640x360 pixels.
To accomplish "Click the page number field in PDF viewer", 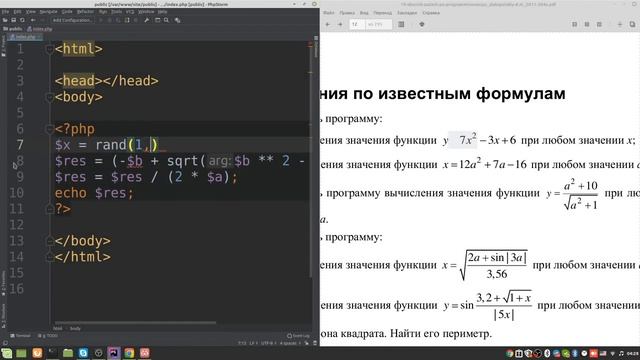I will [357, 24].
